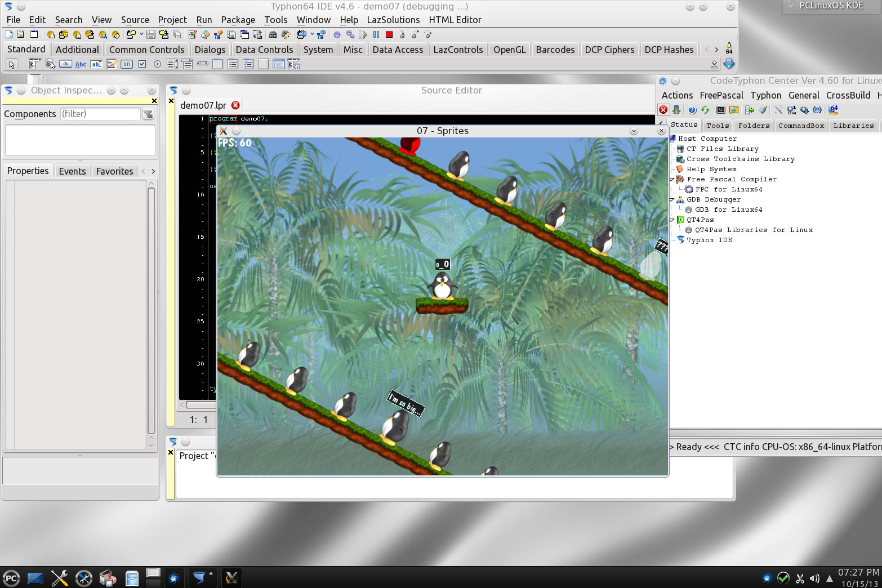Click the brush clean icon in CodeTyphon Center

(x=763, y=110)
